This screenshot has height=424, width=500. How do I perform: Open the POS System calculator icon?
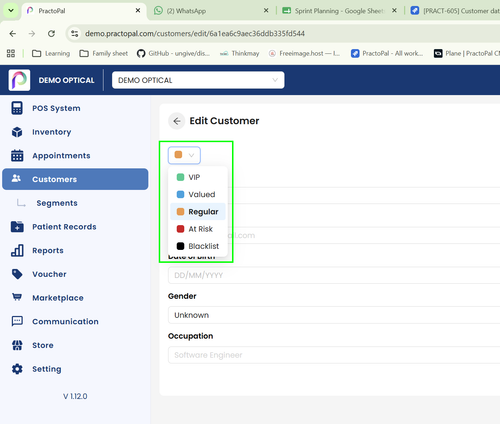pos(17,108)
